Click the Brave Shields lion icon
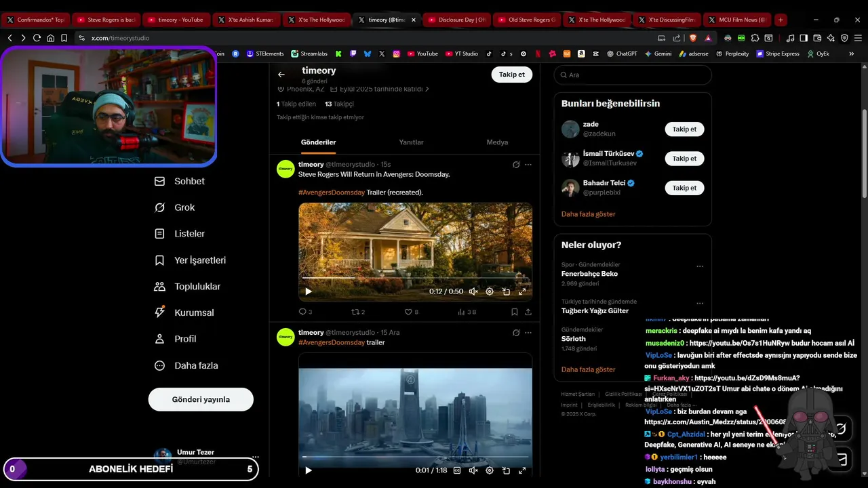This screenshot has width=868, height=488. point(692,38)
